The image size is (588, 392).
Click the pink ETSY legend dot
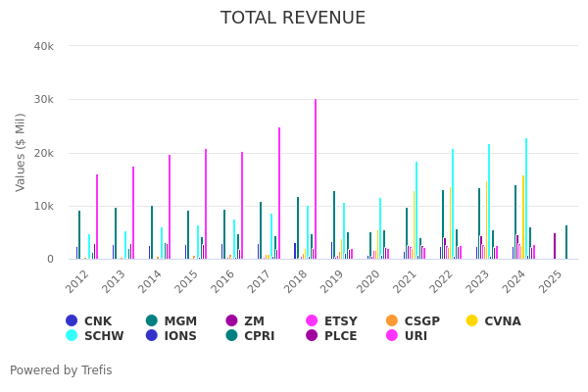point(313,321)
